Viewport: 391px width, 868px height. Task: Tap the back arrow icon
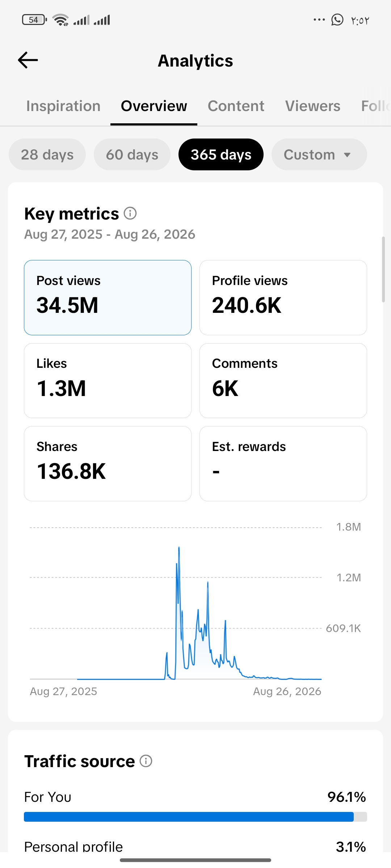click(28, 60)
